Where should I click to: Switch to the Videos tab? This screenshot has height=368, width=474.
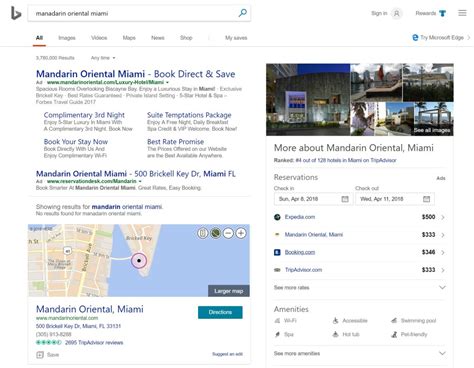click(x=99, y=38)
